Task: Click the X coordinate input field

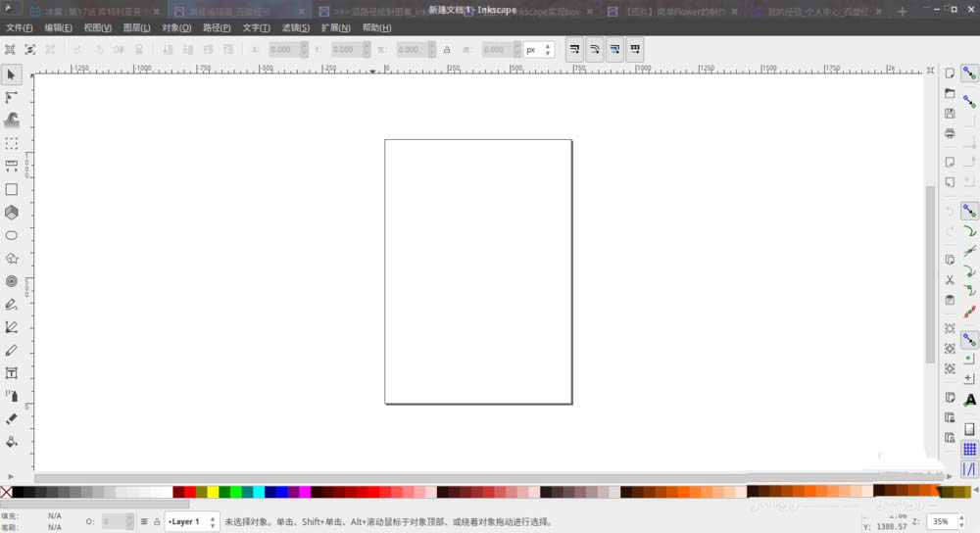Action: 280,49
